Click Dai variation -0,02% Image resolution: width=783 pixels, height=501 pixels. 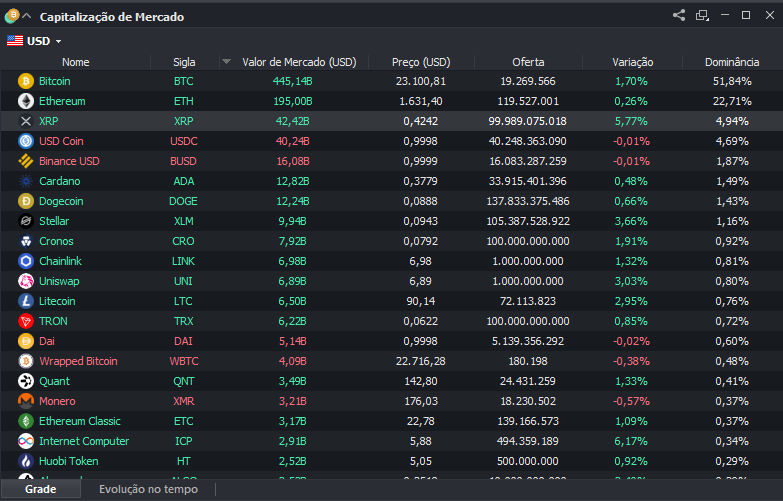pos(631,341)
